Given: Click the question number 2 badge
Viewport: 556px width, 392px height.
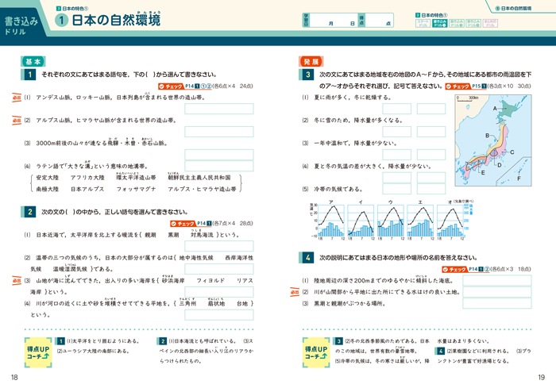Looking at the screenshot, I should pos(29,212).
